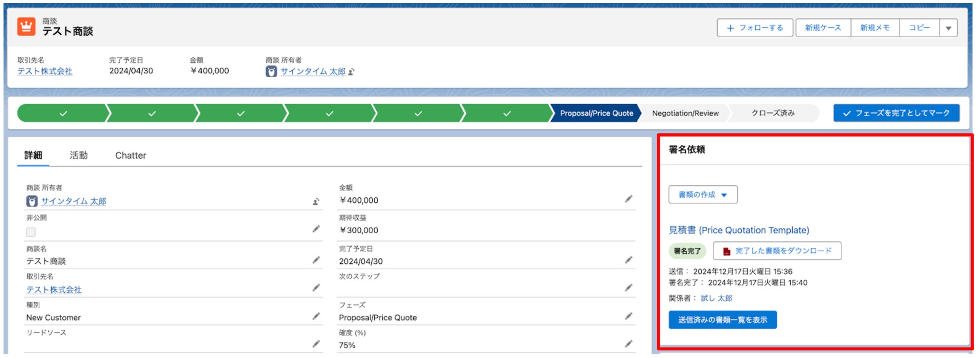Open the Chatter tab
Viewport: 980px width, 358px height.
click(x=131, y=155)
